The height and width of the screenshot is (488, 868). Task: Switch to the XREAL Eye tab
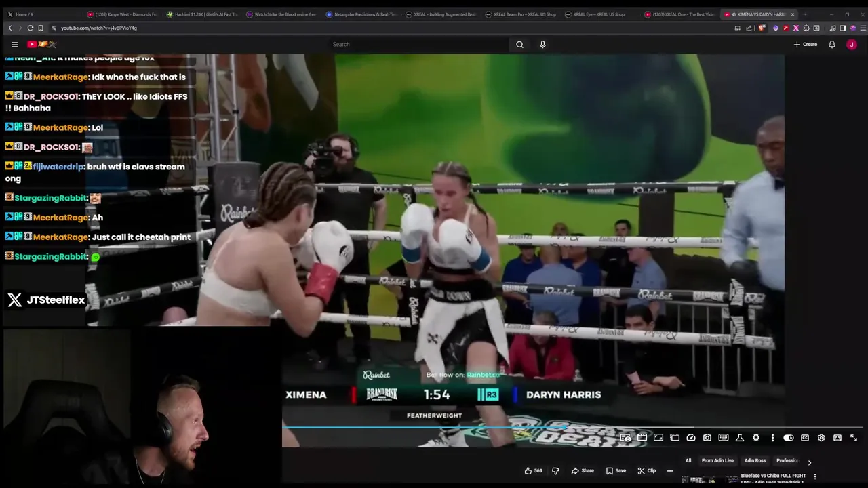click(600, 14)
